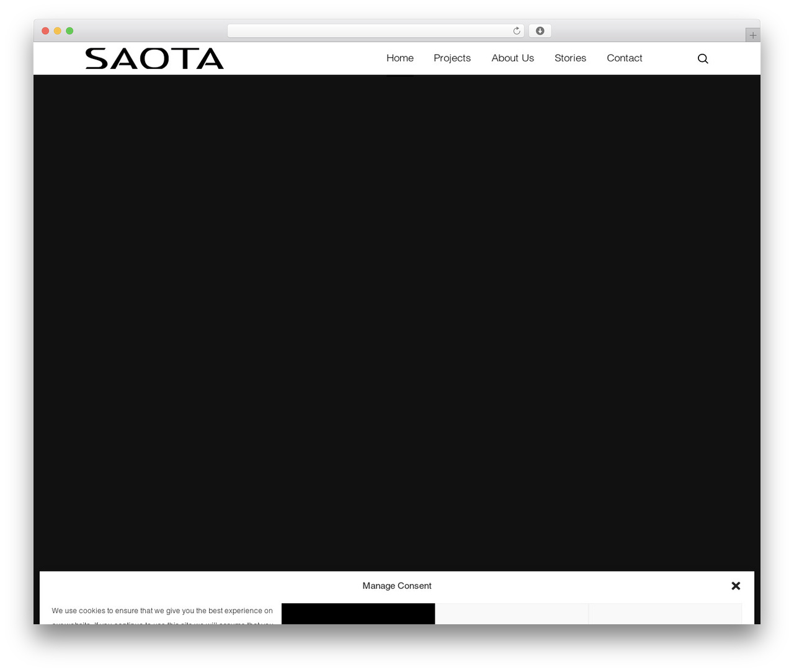Navigate to Stories
Viewport: 794px width, 672px height.
[x=570, y=58]
